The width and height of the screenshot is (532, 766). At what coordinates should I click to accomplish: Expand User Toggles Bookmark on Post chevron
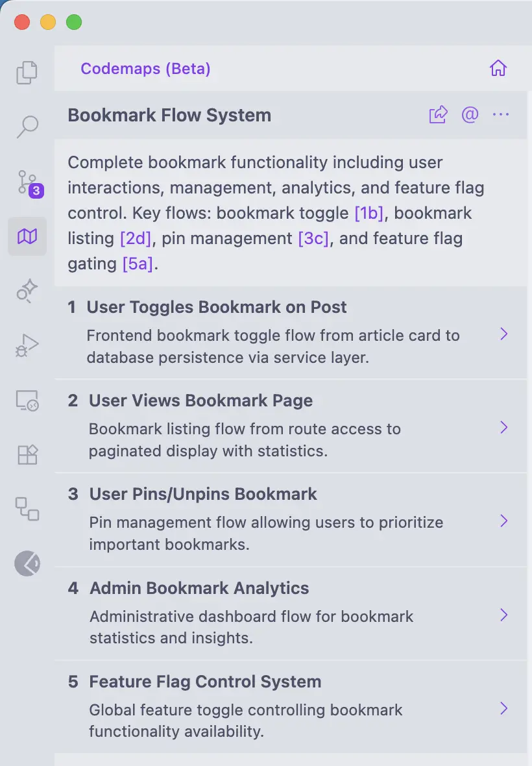click(x=503, y=334)
